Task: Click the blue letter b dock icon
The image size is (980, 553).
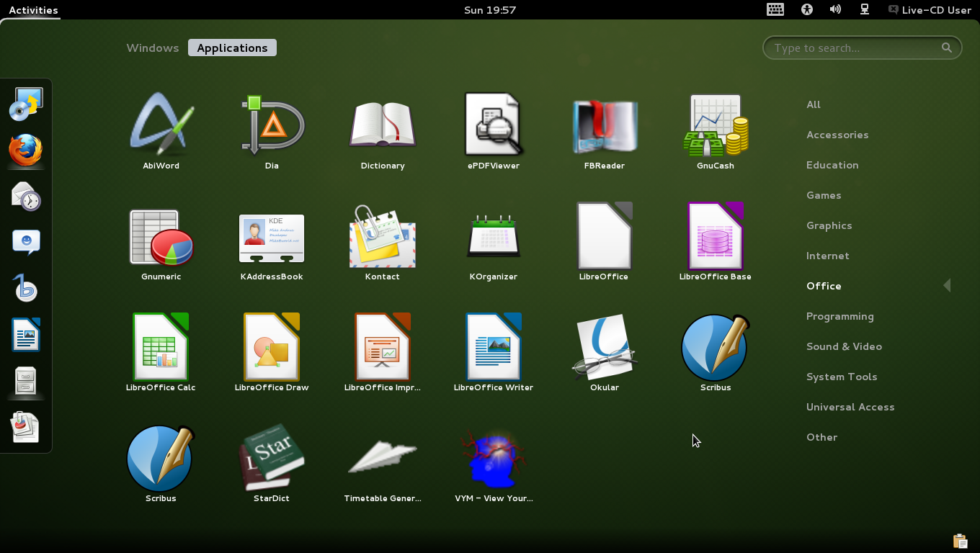Action: click(x=26, y=289)
